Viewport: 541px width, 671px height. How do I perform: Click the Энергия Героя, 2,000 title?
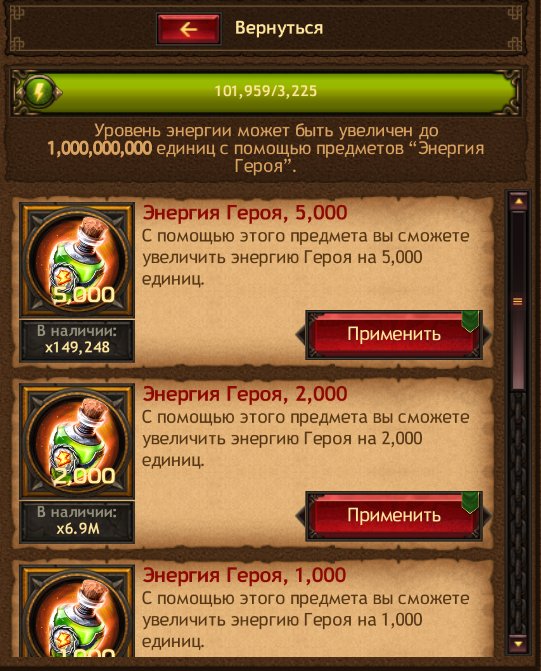coord(245,394)
